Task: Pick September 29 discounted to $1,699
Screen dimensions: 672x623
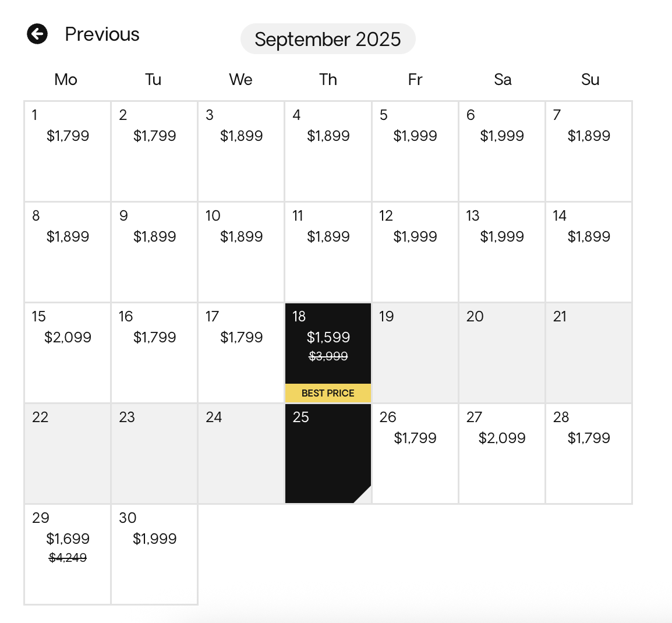Action: click(x=68, y=554)
